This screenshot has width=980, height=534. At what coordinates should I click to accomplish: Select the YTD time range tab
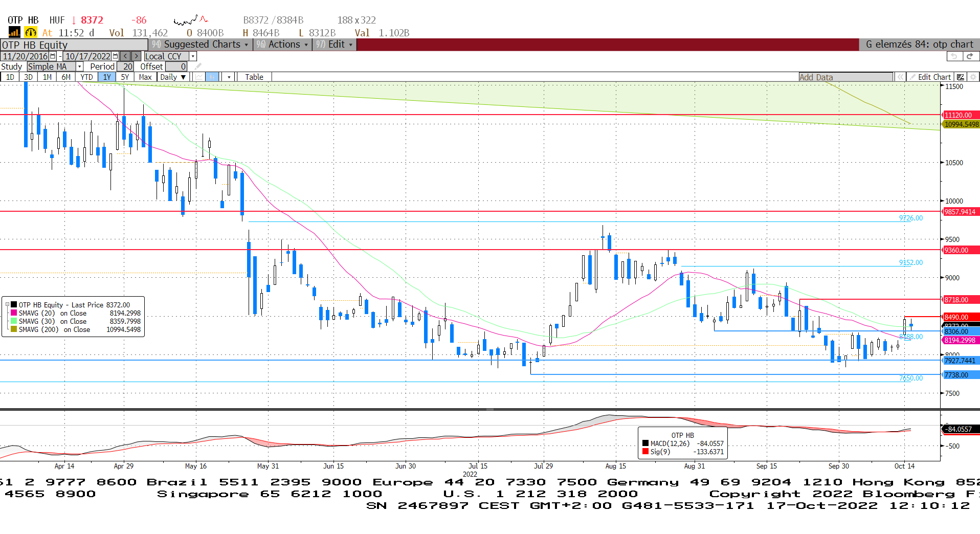click(86, 77)
